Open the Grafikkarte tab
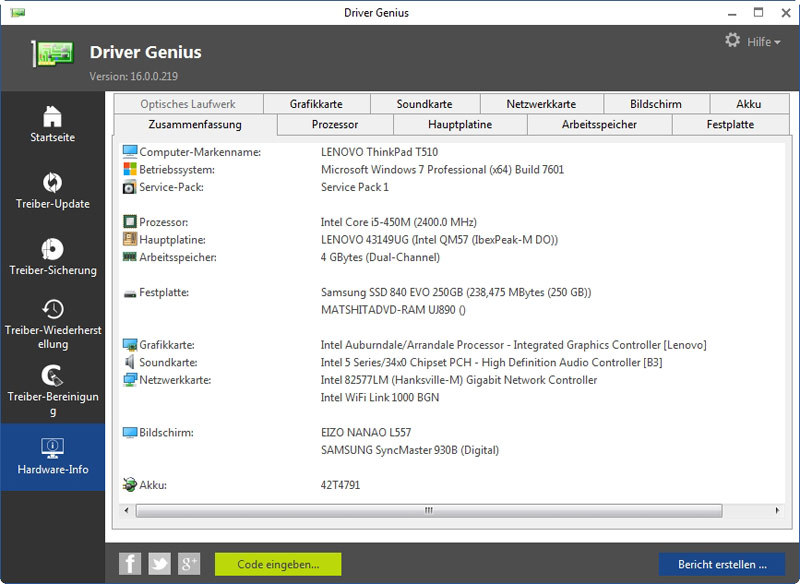This screenshot has height=584, width=800. coord(316,104)
